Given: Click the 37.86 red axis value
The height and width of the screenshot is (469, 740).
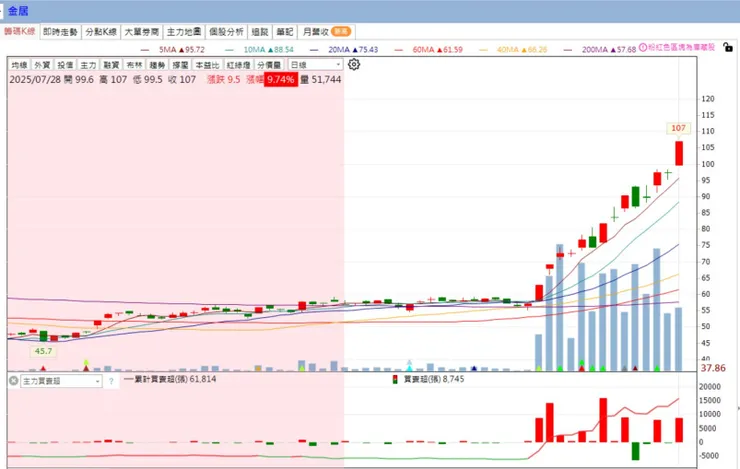Looking at the screenshot, I should (x=713, y=368).
